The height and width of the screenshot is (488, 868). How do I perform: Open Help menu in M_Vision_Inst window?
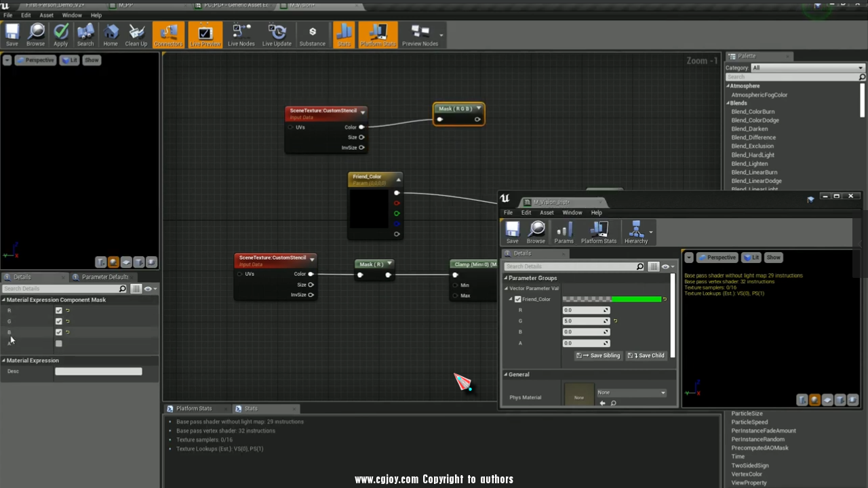click(x=596, y=213)
